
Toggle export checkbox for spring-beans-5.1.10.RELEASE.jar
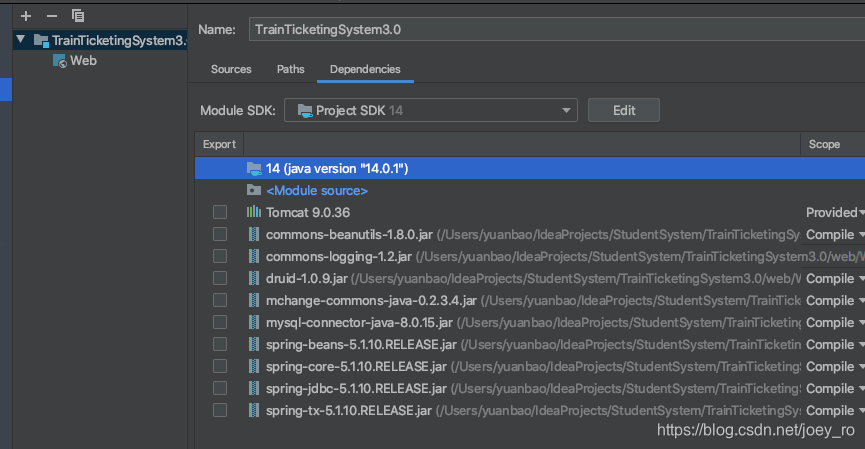[x=220, y=345]
